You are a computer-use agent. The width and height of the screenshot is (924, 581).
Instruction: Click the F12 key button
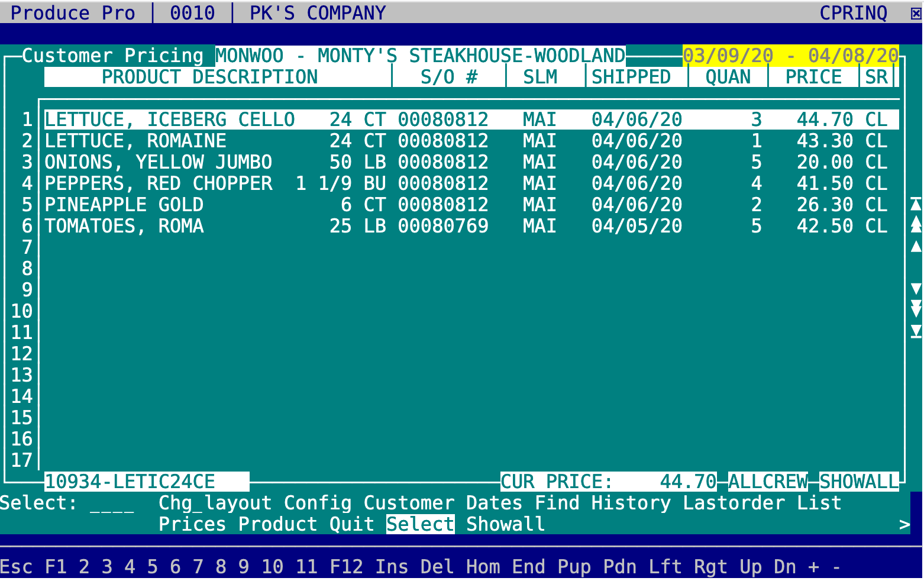(346, 567)
